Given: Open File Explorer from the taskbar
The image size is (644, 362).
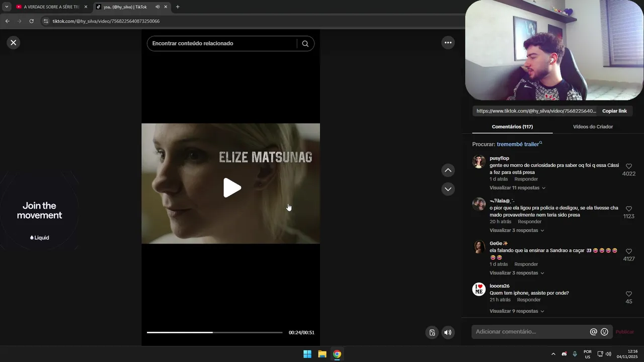Looking at the screenshot, I should coord(322,354).
